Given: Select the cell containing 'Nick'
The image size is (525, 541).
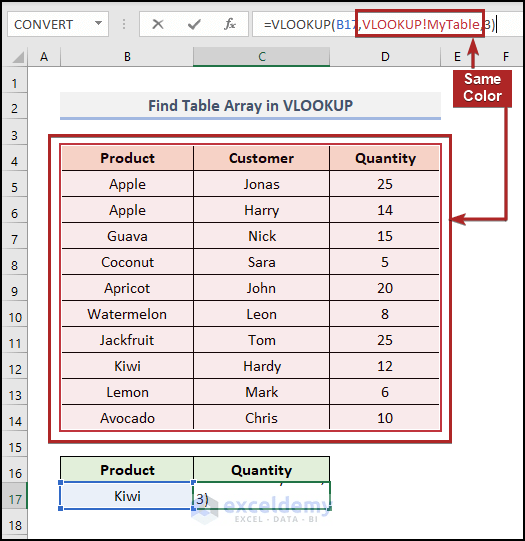Looking at the screenshot, I should coord(261,236).
